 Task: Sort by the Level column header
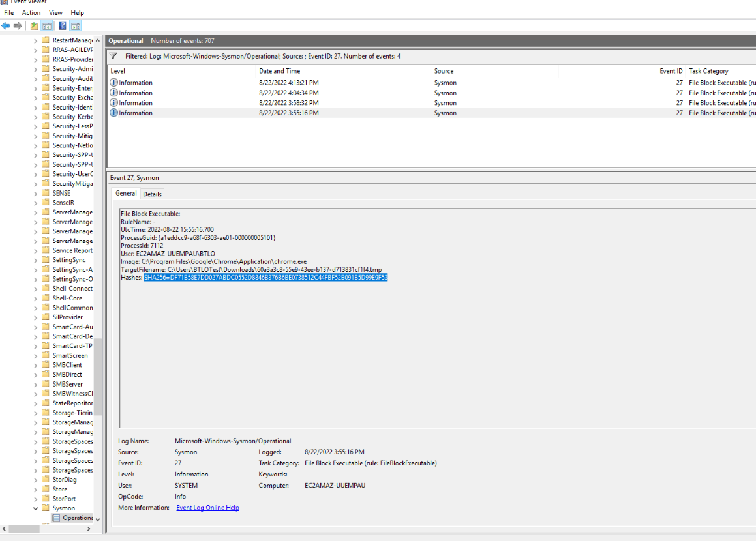click(x=181, y=71)
